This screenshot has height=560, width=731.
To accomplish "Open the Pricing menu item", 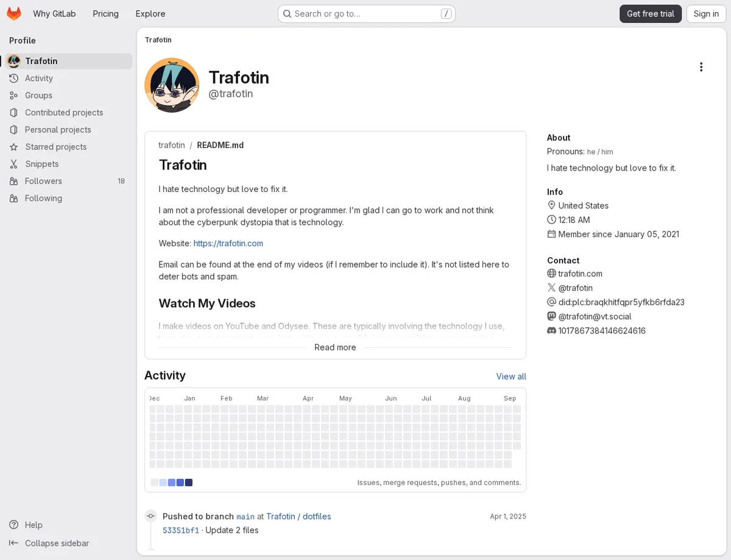I will pos(105,13).
